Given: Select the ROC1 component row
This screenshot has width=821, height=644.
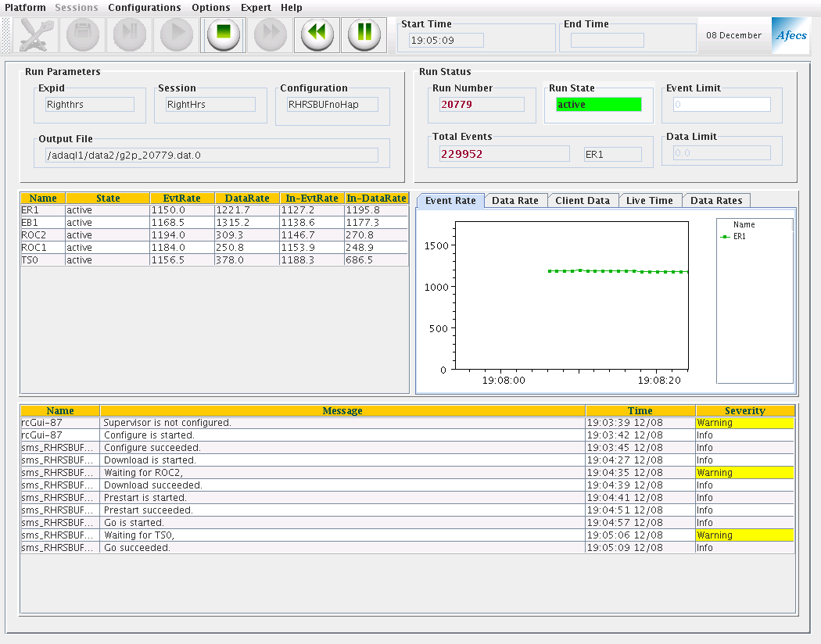Looking at the screenshot, I should click(x=214, y=248).
